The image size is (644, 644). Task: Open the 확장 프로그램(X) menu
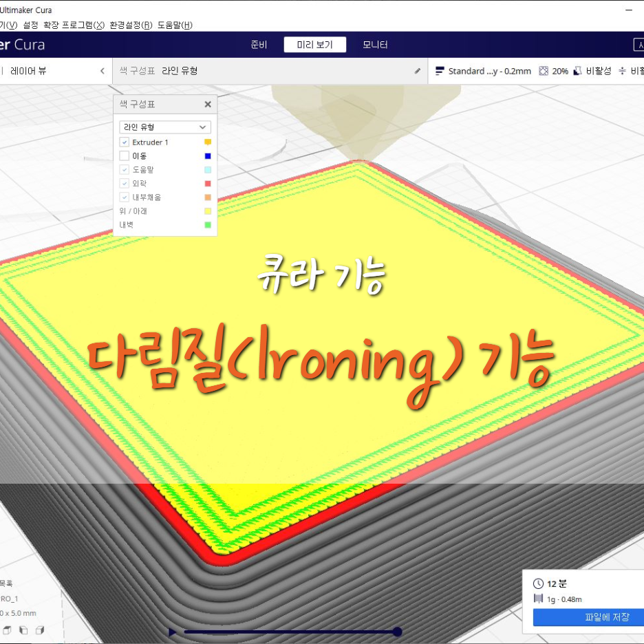click(74, 25)
